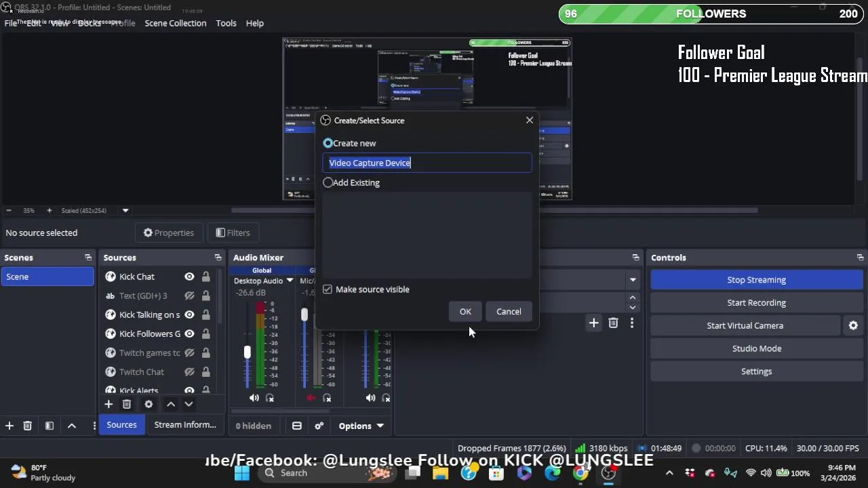Adjust Desktop Audio volume slider handle

pos(248,352)
